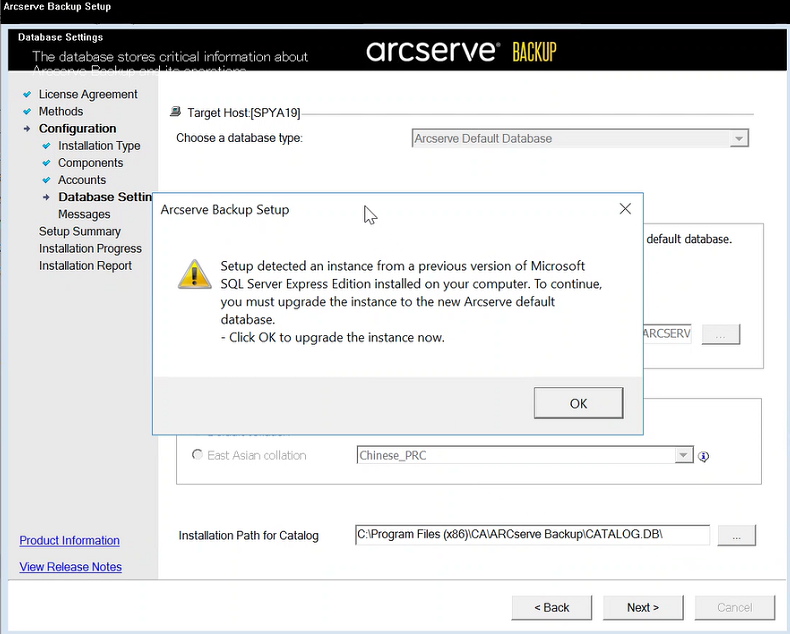Select Database Settings step
790x634 pixels.
pyautogui.click(x=105, y=197)
